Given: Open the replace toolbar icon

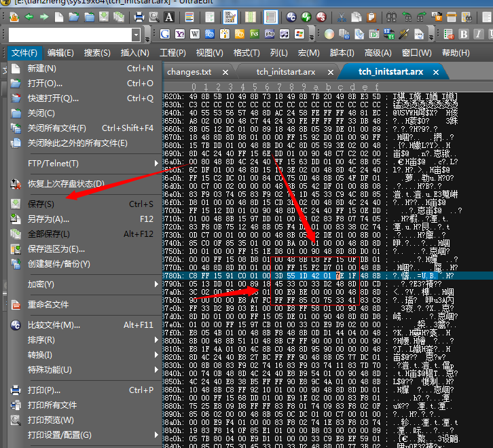Looking at the screenshot, I should (x=437, y=17).
